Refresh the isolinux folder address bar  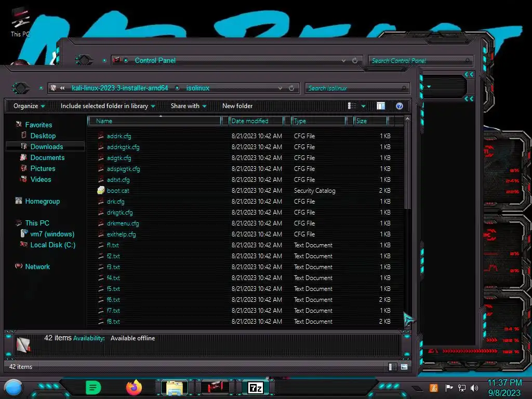(291, 88)
